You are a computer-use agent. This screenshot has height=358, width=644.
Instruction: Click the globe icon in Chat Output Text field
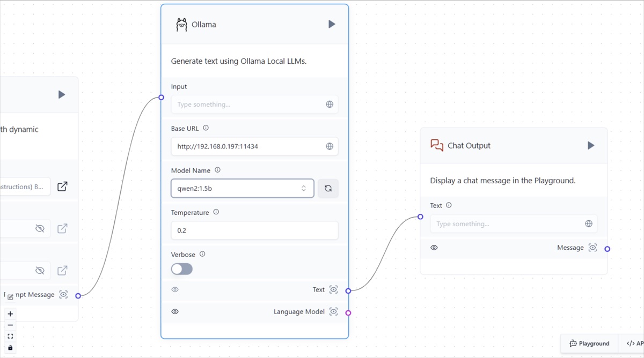tap(589, 224)
